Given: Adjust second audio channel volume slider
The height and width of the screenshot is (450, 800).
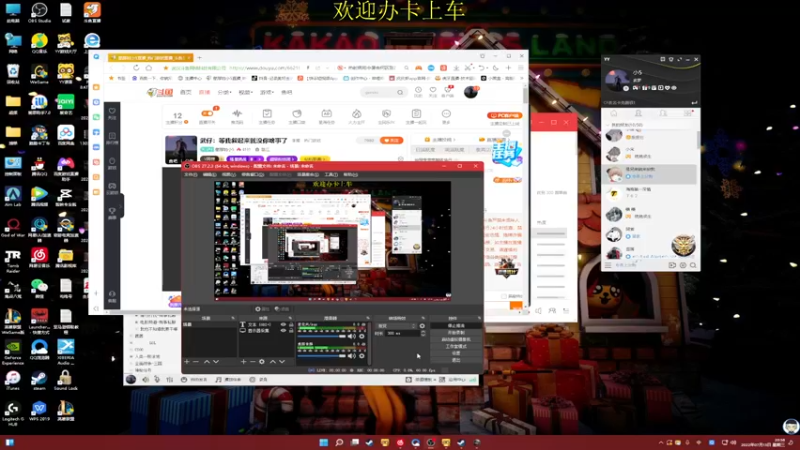Looking at the screenshot, I should click(x=321, y=356).
